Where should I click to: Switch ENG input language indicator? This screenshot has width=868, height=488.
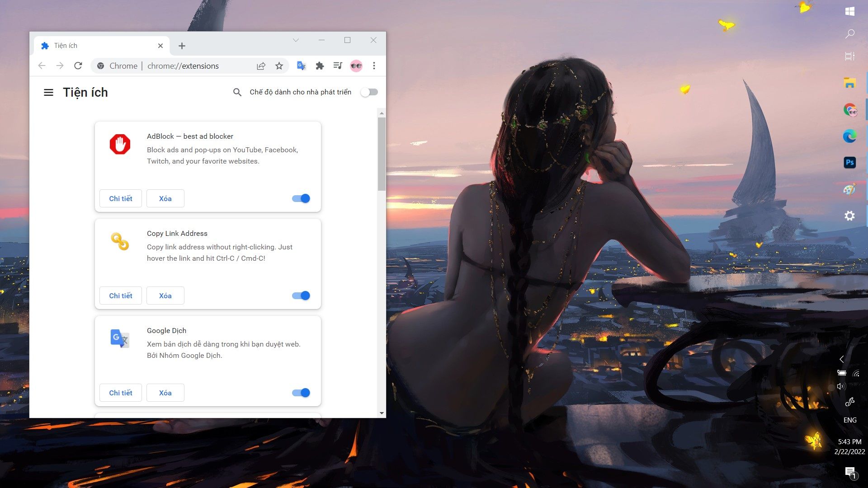(850, 420)
